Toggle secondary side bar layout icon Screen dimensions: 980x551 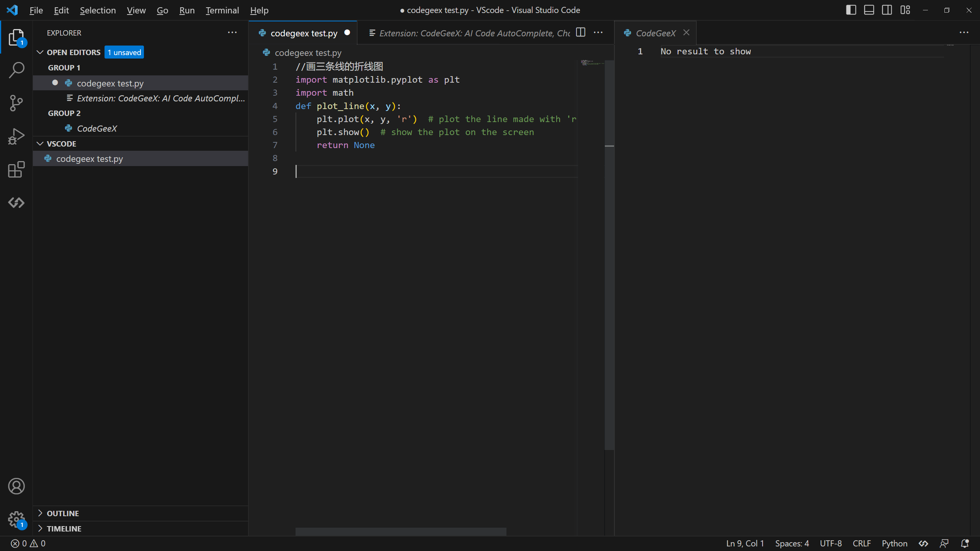[x=887, y=10]
